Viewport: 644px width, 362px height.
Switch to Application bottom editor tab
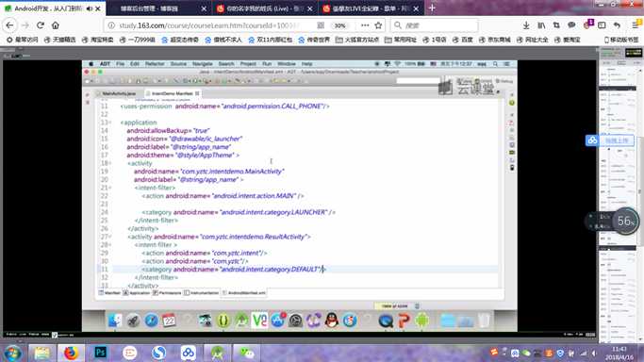click(x=137, y=293)
